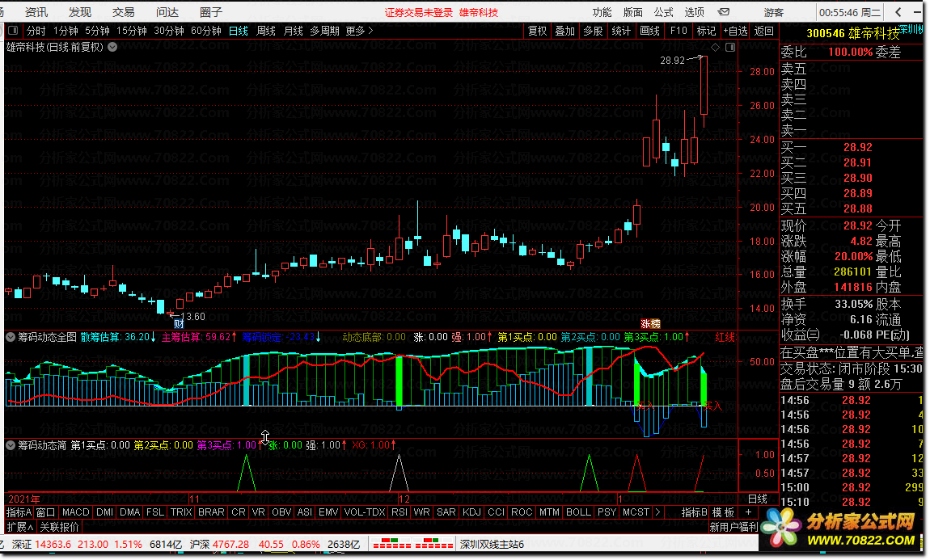930x560 pixels.
Task: Select the OBV indicator tab
Action: (281, 512)
